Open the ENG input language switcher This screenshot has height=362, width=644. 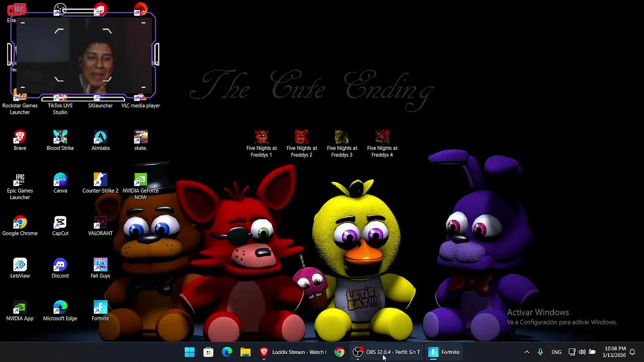pos(556,352)
